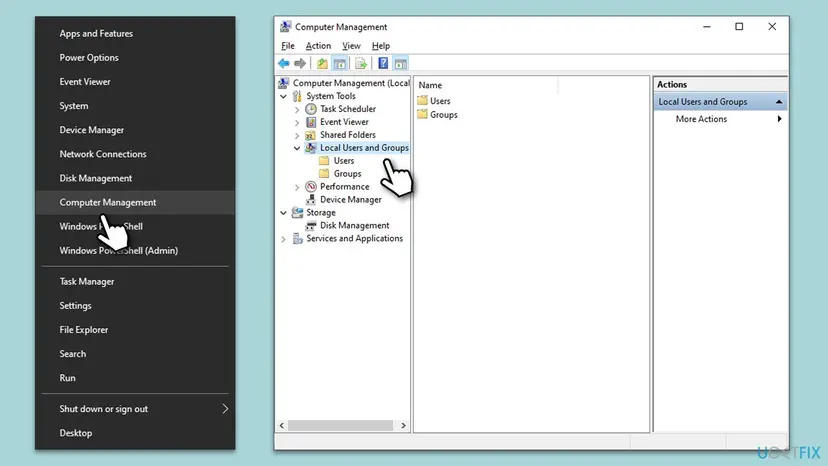Open the Action menu
828x466 pixels.
pos(318,46)
